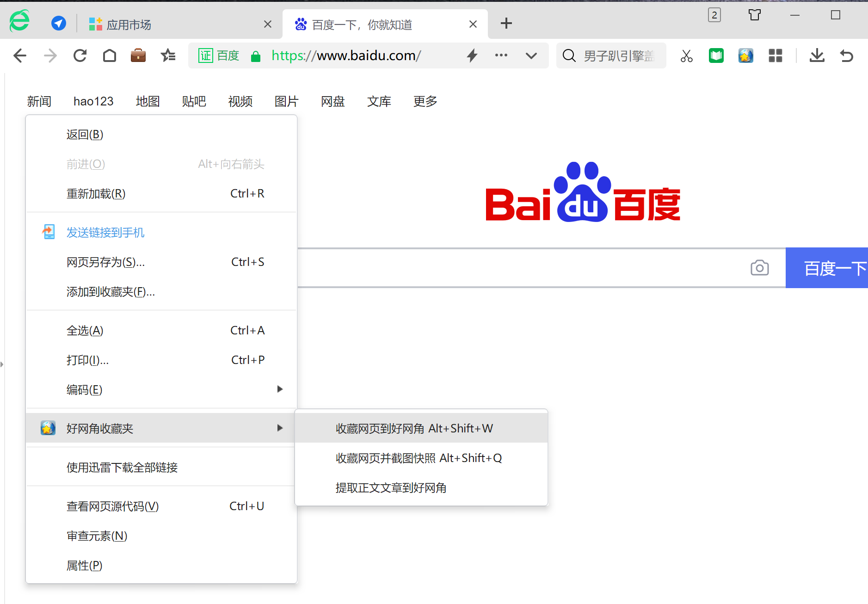
Task: Choose 返回(B) in context menu
Action: pos(161,135)
